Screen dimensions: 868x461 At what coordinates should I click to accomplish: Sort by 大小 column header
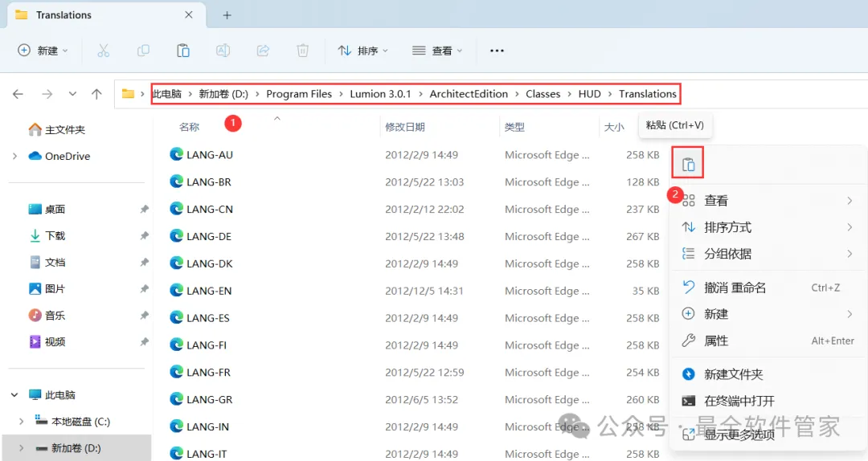(x=614, y=127)
